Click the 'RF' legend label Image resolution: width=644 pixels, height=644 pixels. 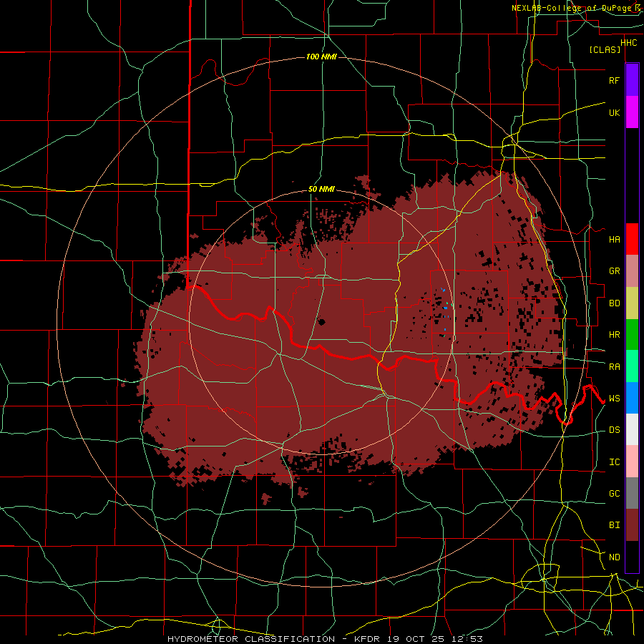tap(614, 80)
